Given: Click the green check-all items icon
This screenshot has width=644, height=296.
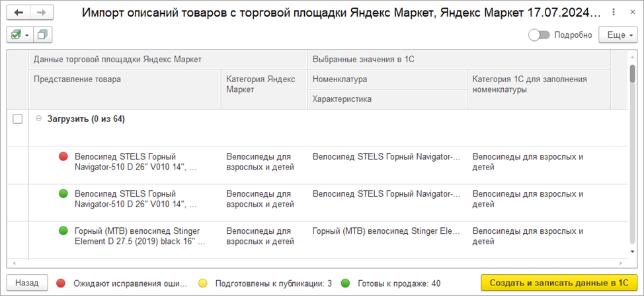Looking at the screenshot, I should click(x=16, y=35).
